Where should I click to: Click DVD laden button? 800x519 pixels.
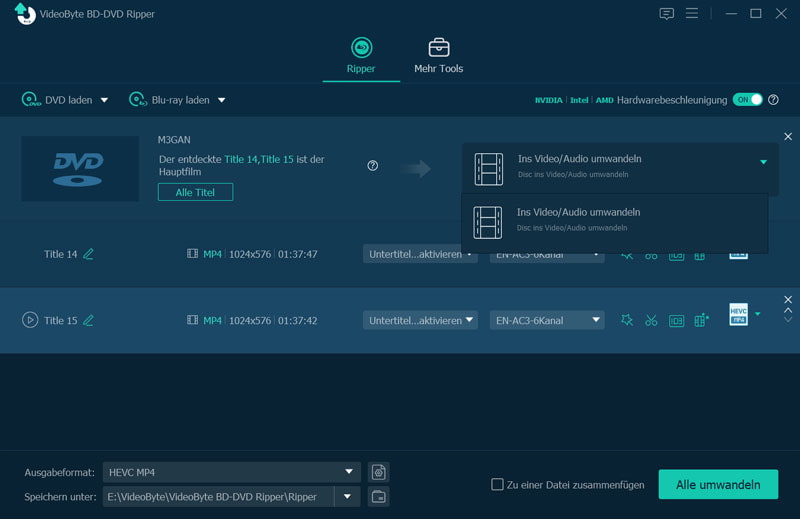click(57, 100)
